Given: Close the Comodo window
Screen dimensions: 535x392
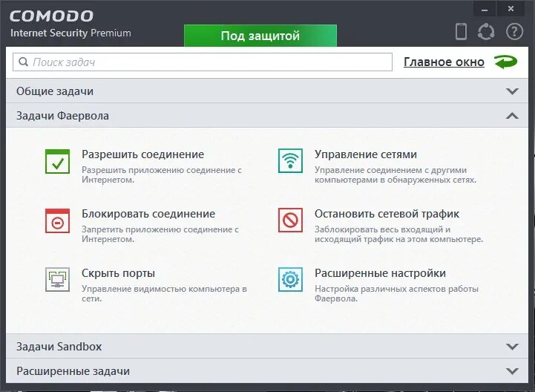Looking at the screenshot, I should click(511, 9).
